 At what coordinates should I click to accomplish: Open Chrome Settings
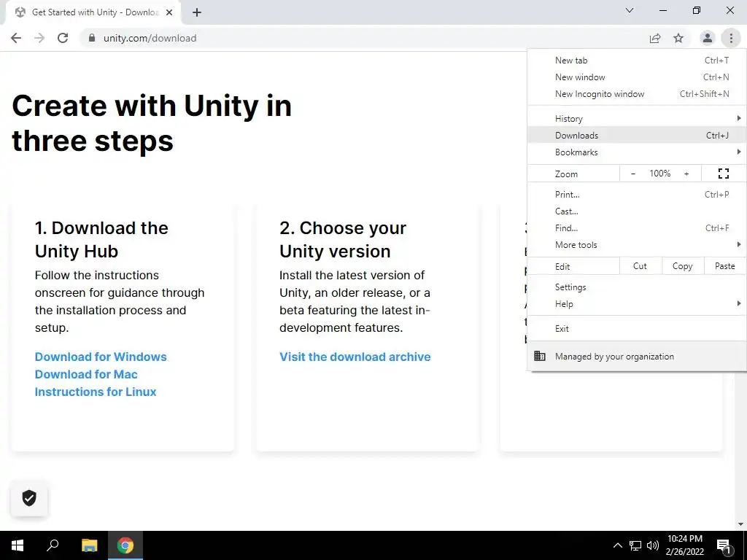(637, 287)
